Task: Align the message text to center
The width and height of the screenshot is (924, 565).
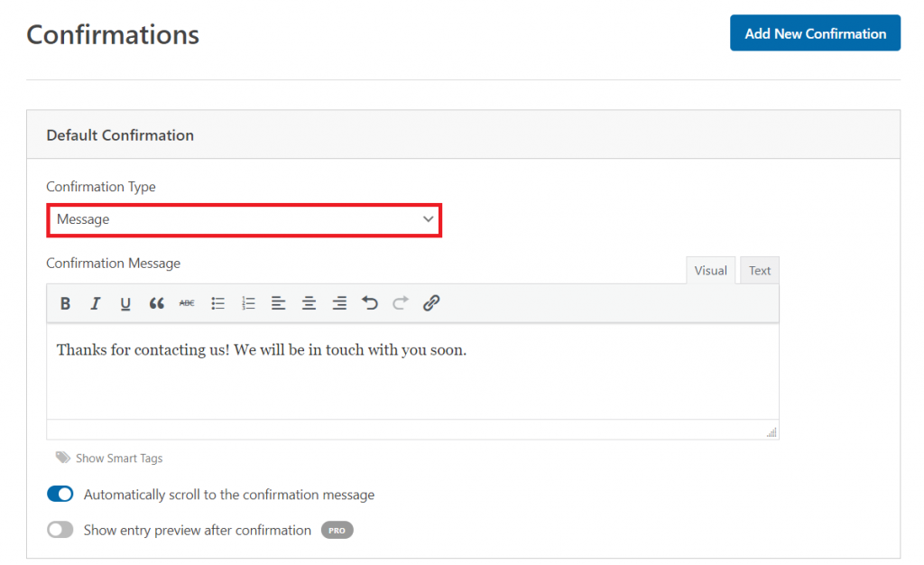Action: [x=309, y=302]
